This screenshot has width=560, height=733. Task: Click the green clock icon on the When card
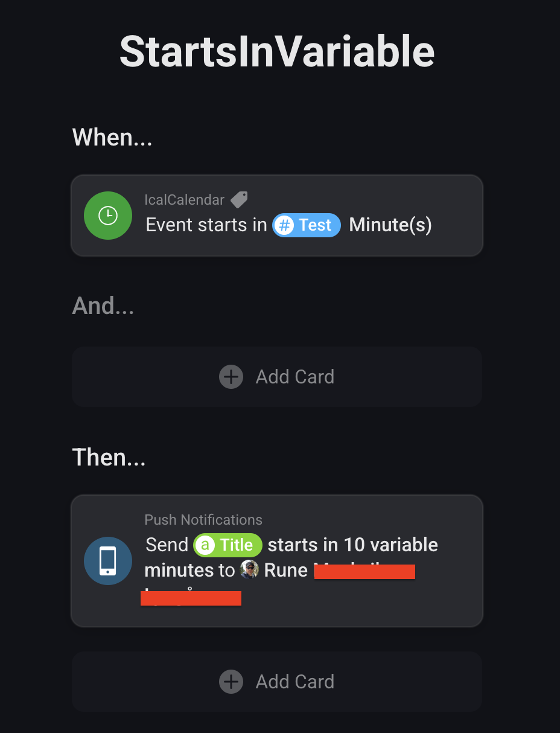point(108,216)
